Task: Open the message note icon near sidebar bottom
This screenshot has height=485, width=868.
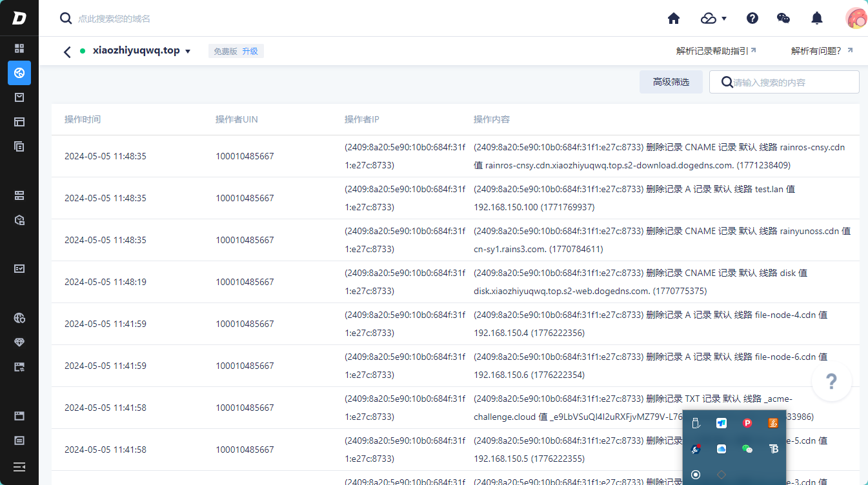Action: point(19,440)
